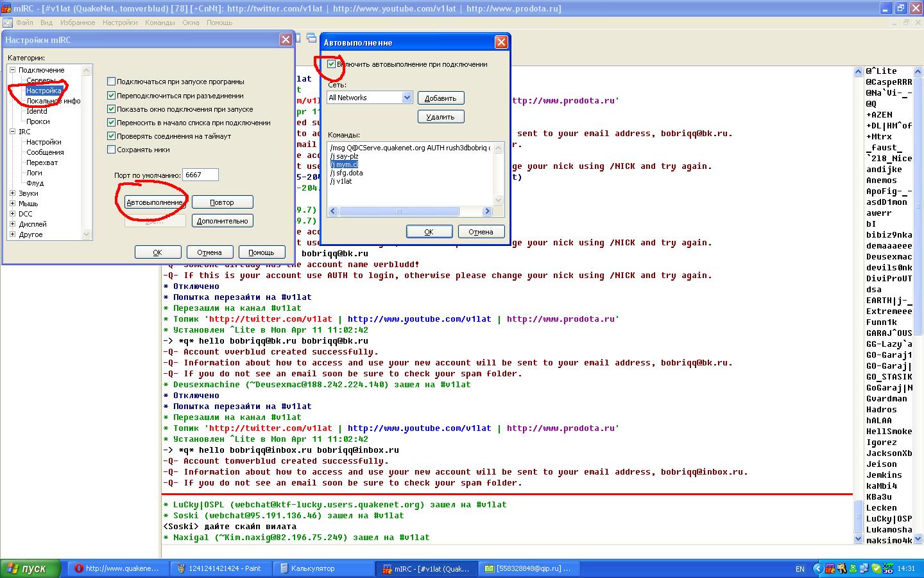Expand the Звуки tree category
Viewport: 924px width, 578px height.
[x=13, y=193]
